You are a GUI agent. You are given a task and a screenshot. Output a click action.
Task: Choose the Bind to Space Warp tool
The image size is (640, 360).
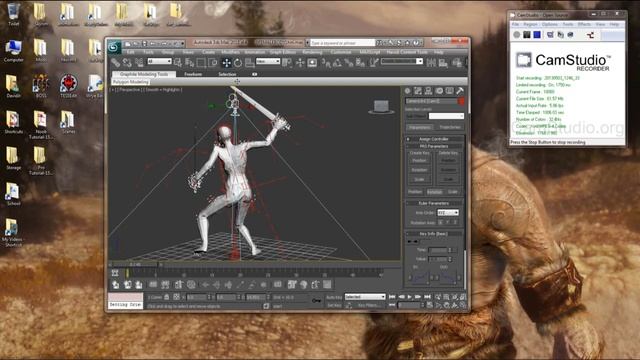139,62
